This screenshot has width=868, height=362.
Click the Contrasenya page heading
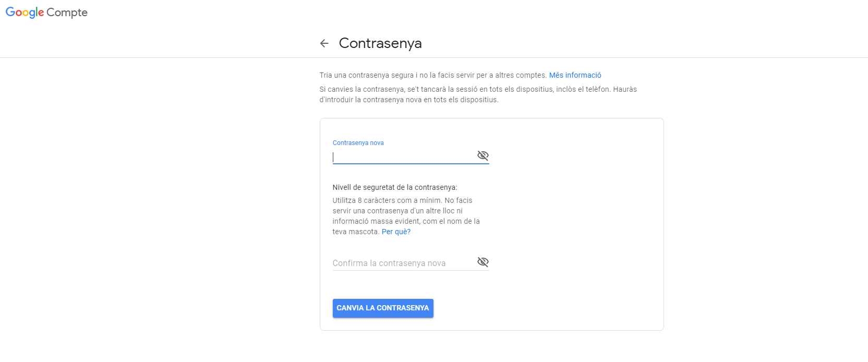coord(380,43)
